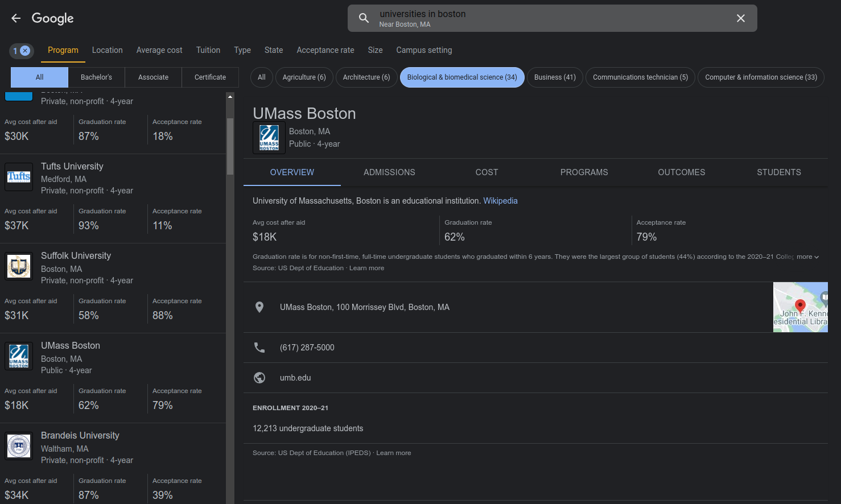The image size is (841, 504).
Task: Click the phone icon beside number
Action: (259, 348)
